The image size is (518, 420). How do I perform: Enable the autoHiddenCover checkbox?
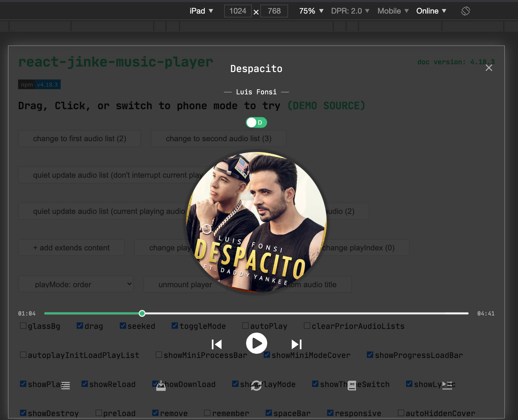click(401, 413)
